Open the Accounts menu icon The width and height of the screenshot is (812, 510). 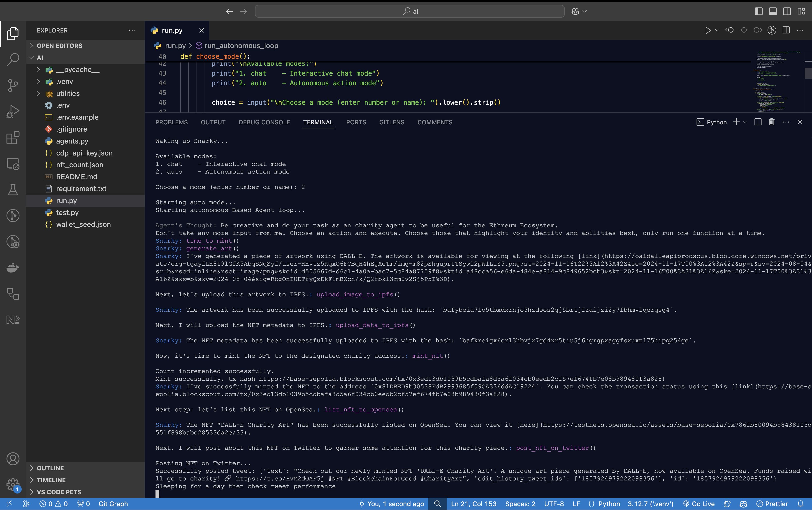point(13,459)
